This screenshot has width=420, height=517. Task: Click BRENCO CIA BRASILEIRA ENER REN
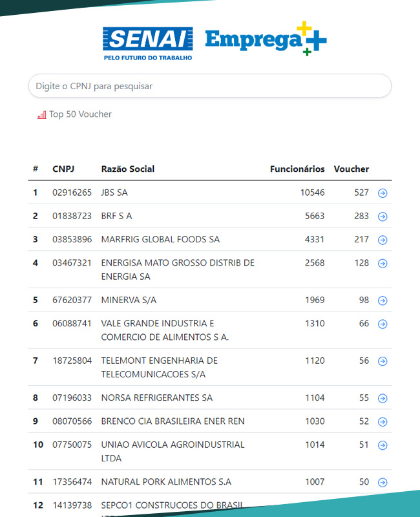pyautogui.click(x=173, y=421)
